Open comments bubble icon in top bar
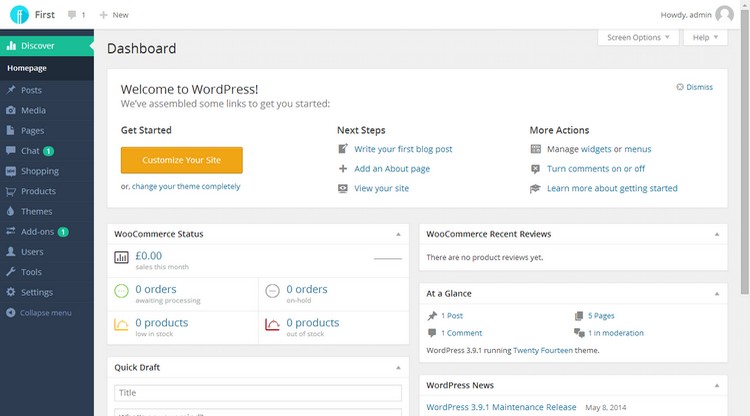The height and width of the screenshot is (416, 750). point(72,15)
